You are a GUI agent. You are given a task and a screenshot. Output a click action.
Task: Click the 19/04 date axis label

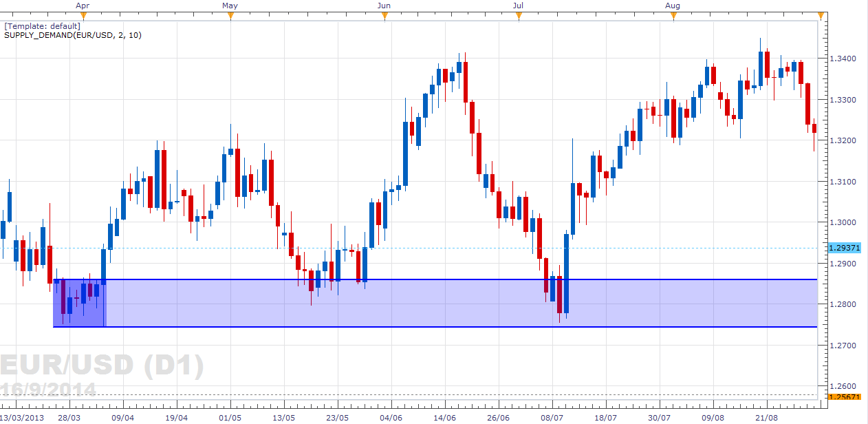click(x=176, y=418)
